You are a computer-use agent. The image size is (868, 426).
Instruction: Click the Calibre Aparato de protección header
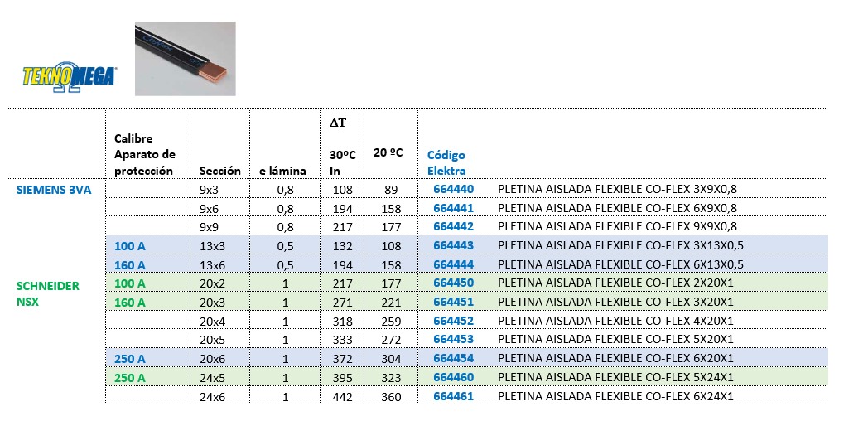point(144,154)
